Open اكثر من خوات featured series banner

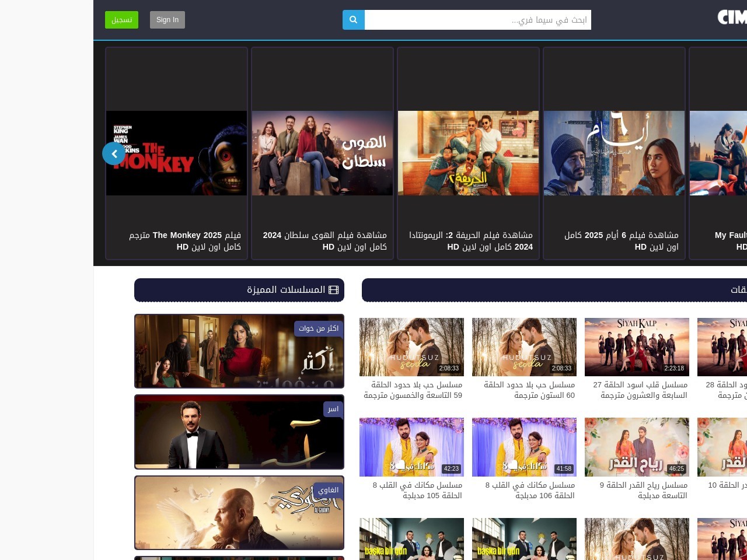click(239, 351)
